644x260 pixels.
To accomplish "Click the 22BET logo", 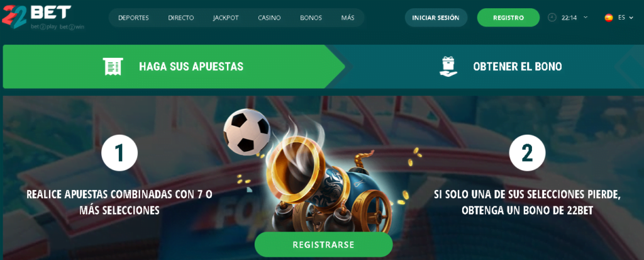I will coord(42,17).
